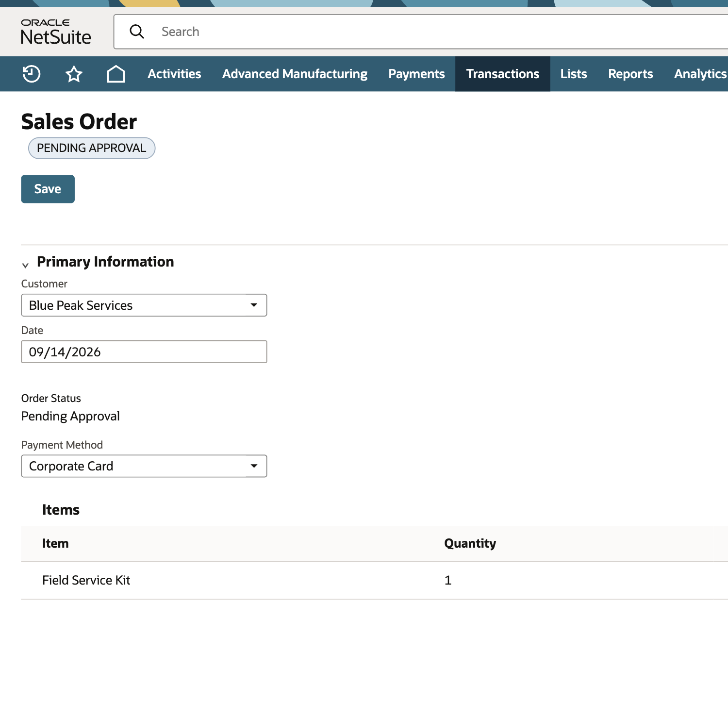
Task: Click the global Search field
Action: coord(421,32)
